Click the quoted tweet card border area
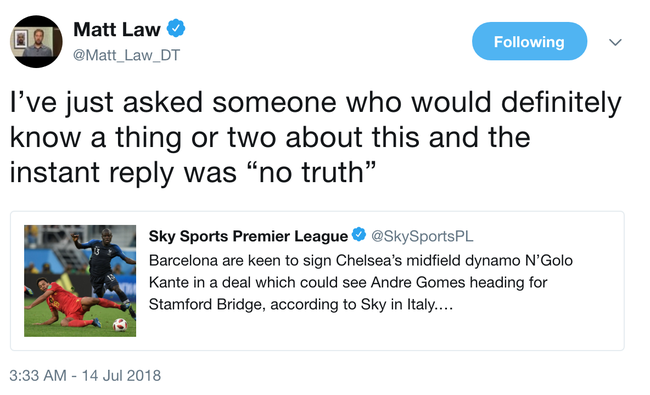The width and height of the screenshot is (650, 395). tap(317, 281)
